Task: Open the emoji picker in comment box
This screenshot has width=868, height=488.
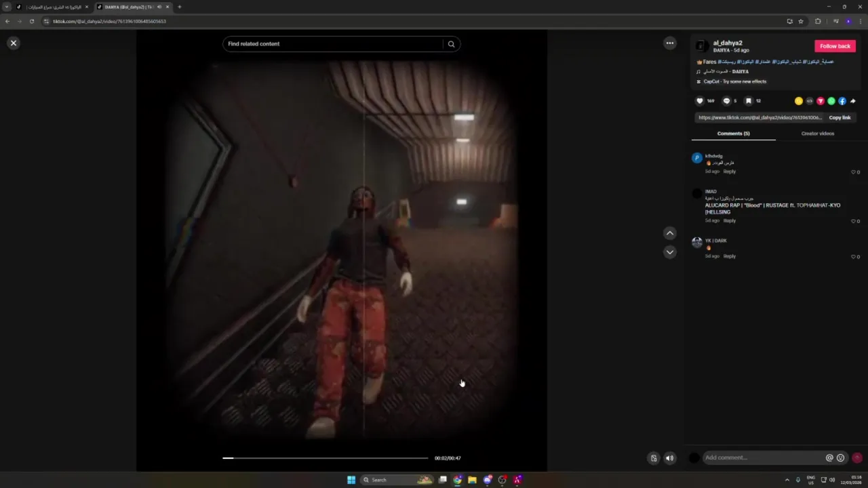Action: pos(841,458)
